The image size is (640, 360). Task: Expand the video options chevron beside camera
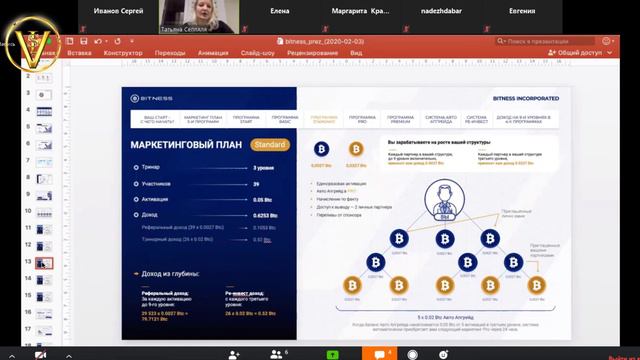point(69,356)
